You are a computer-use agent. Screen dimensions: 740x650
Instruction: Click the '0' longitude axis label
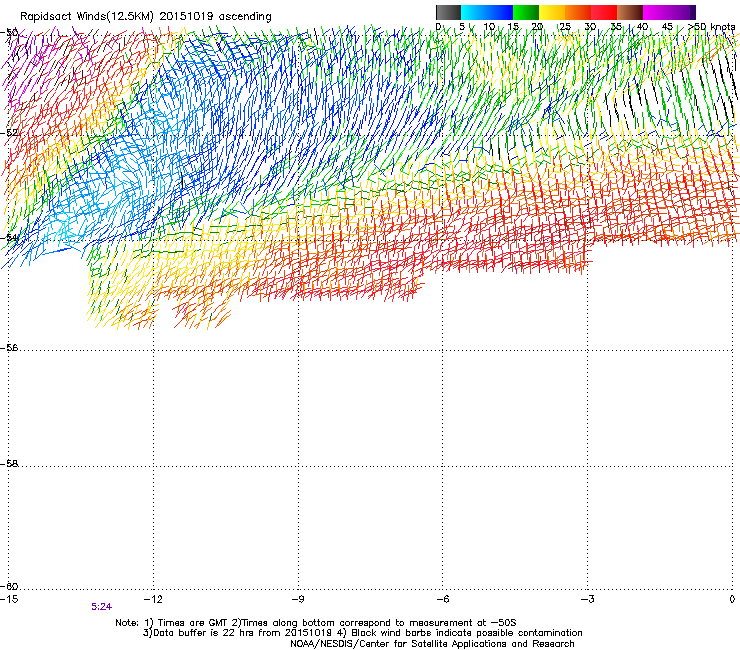point(732,599)
